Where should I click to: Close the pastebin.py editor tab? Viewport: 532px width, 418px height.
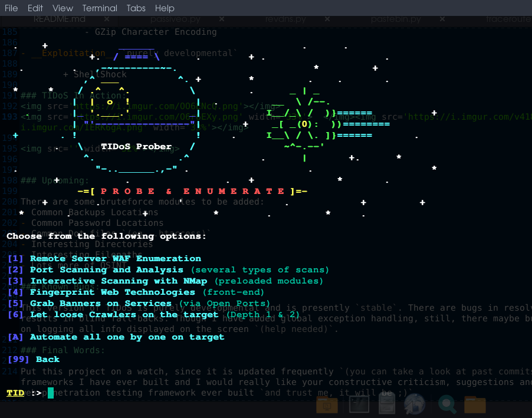(x=442, y=19)
